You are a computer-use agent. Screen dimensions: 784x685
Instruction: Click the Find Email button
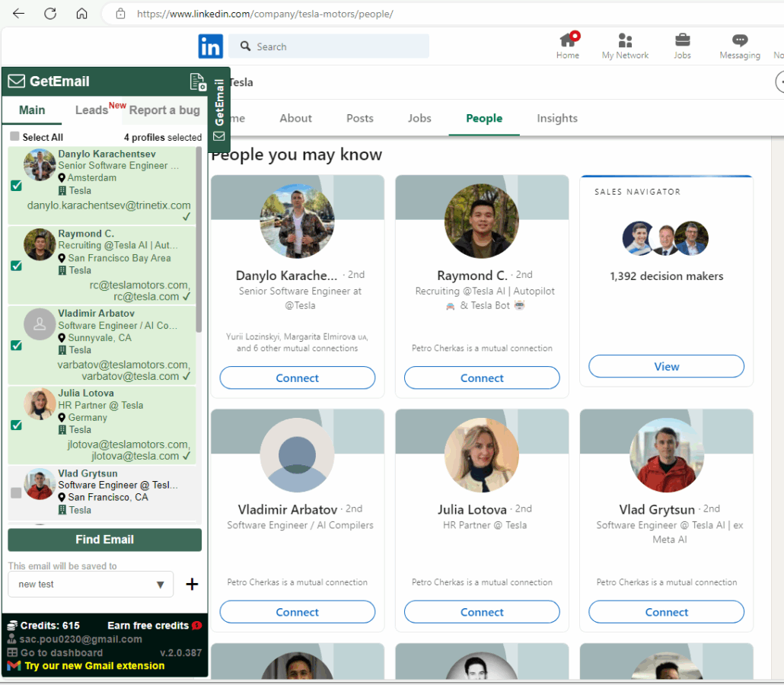click(104, 540)
